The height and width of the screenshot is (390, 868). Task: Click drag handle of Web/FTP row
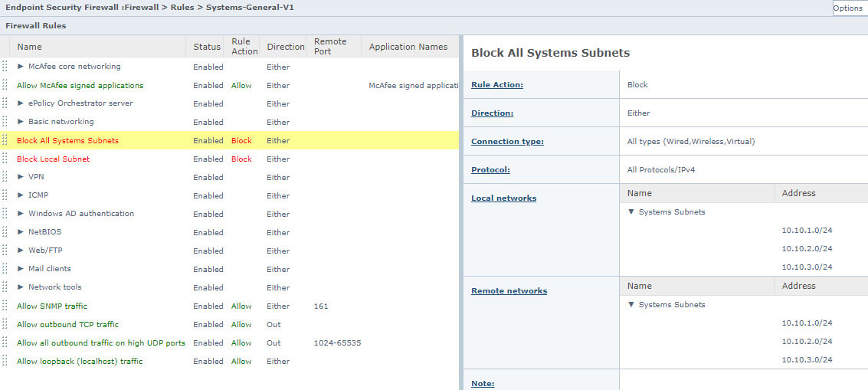[5, 251]
